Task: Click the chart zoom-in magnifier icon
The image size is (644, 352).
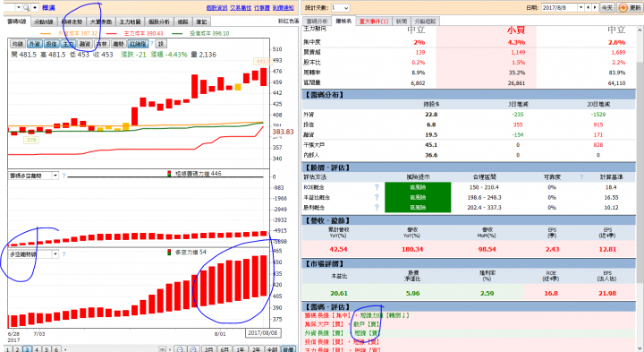Action: pyautogui.click(x=193, y=349)
